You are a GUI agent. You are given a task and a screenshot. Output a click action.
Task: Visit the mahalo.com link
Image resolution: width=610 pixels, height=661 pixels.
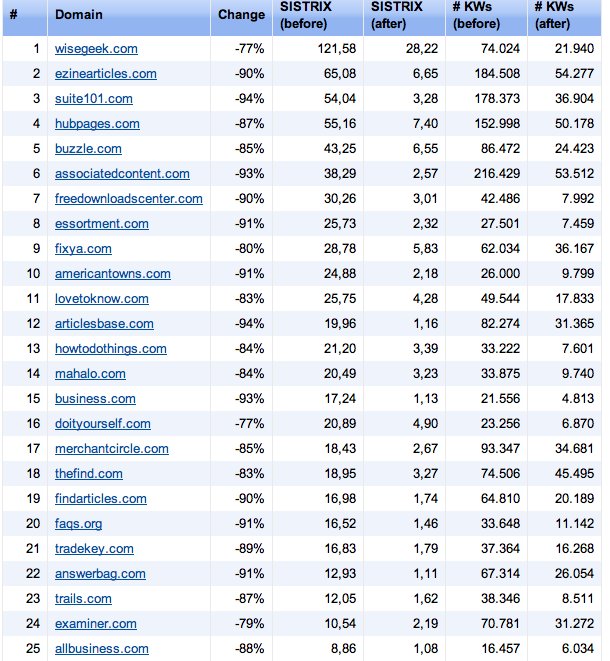point(90,373)
